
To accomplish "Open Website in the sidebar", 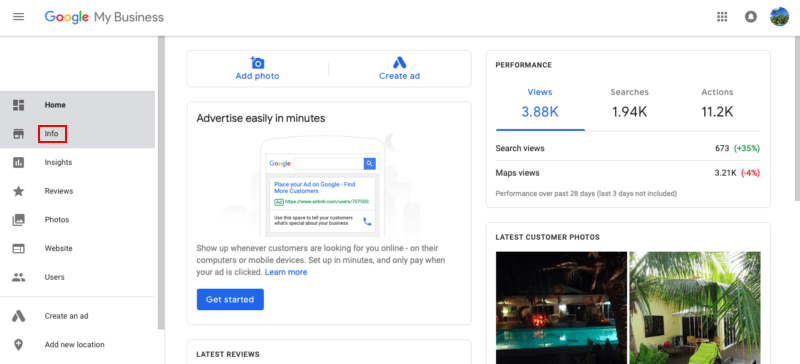I will click(x=58, y=249).
